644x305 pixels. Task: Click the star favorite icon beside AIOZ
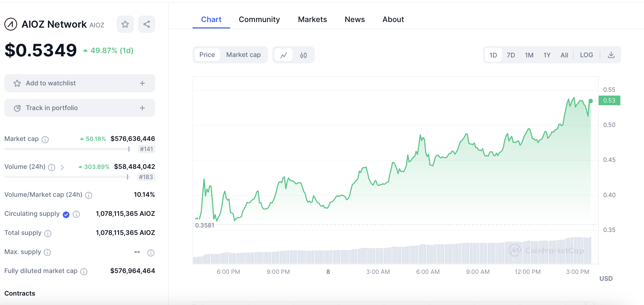(125, 24)
